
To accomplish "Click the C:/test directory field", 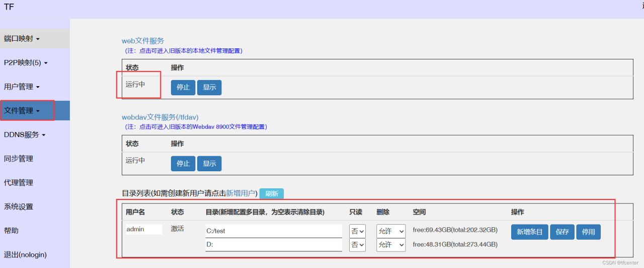I will coord(274,231).
